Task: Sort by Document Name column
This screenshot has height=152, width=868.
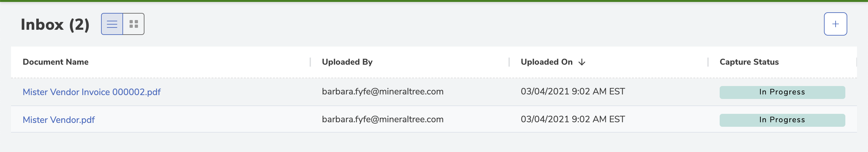Action: coord(56,62)
